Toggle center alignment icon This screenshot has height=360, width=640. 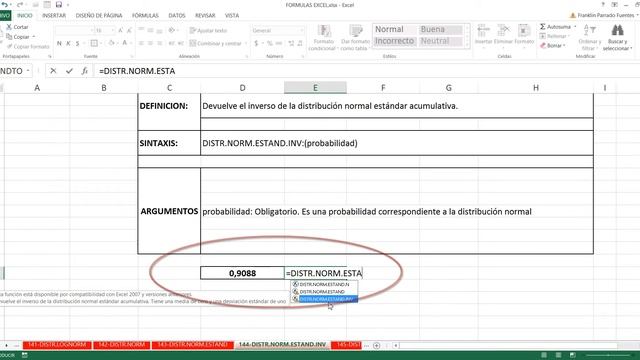[x=150, y=43]
